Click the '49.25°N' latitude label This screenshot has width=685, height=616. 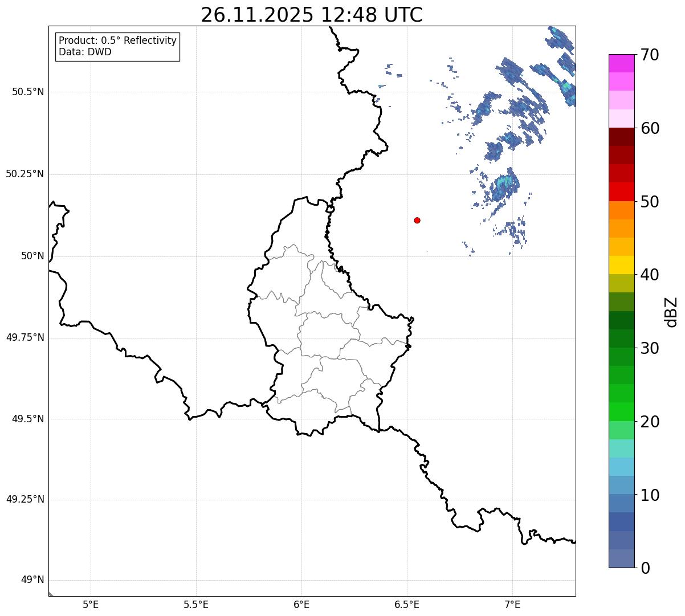[25, 499]
